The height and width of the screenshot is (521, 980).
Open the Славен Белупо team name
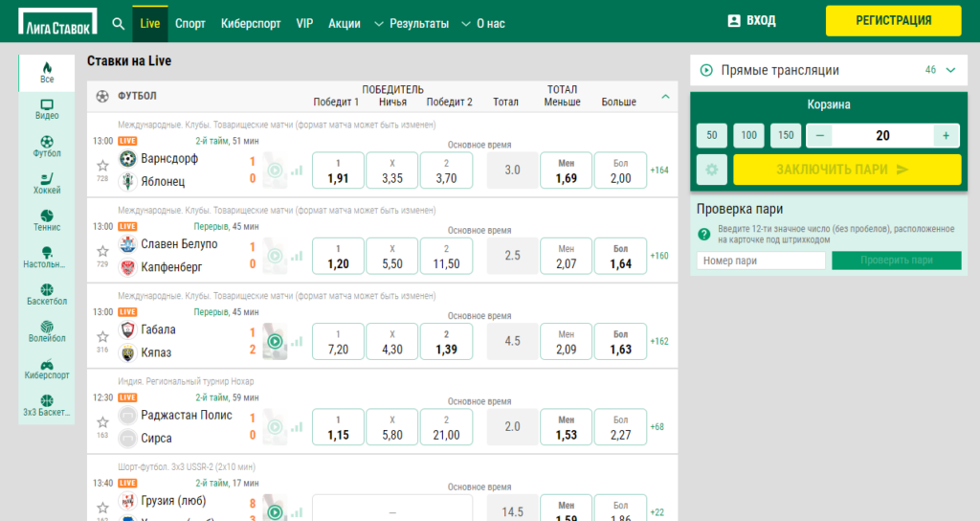click(x=179, y=244)
